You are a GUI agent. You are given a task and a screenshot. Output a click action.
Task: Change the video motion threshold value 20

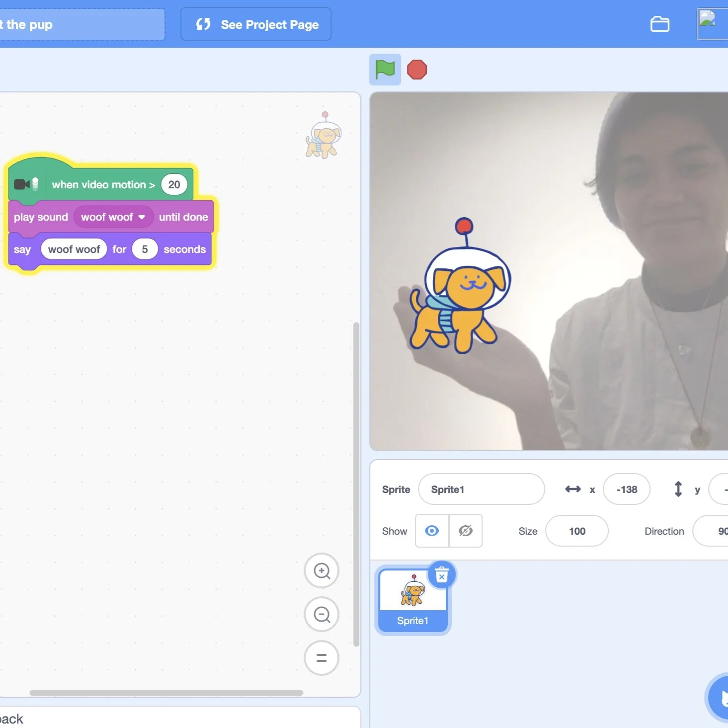pos(174,184)
